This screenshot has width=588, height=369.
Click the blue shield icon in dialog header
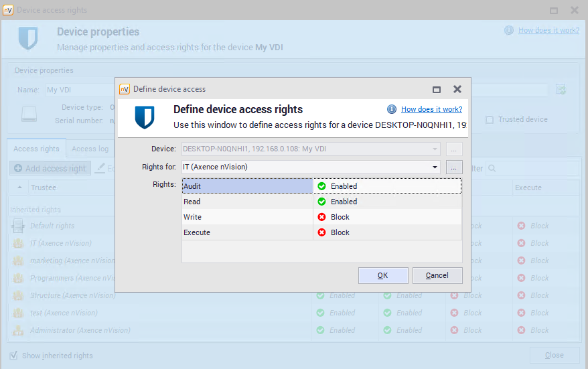pyautogui.click(x=144, y=117)
